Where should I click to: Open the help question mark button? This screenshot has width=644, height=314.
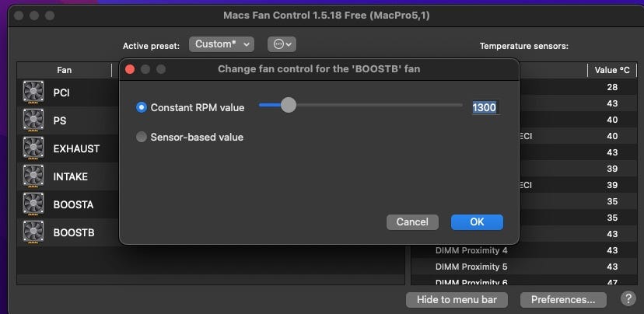pyautogui.click(x=628, y=299)
